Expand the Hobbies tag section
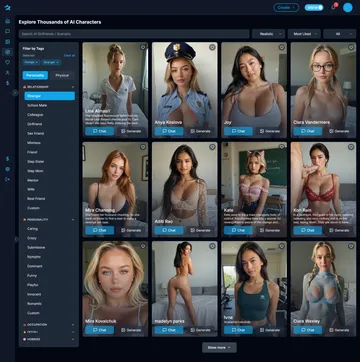This screenshot has height=362, width=360. [x=49, y=339]
